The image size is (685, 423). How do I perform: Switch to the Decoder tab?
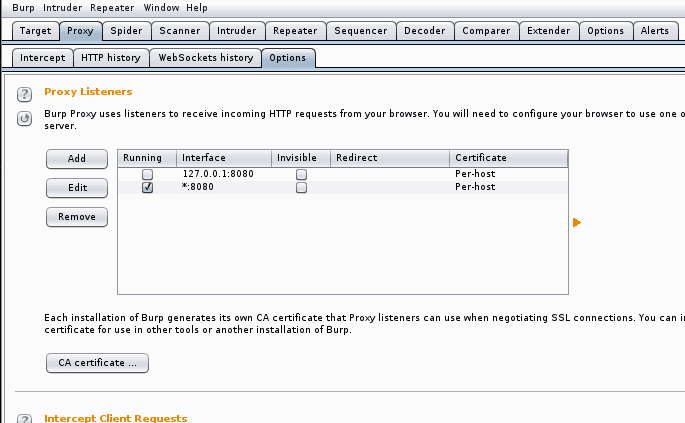point(425,31)
